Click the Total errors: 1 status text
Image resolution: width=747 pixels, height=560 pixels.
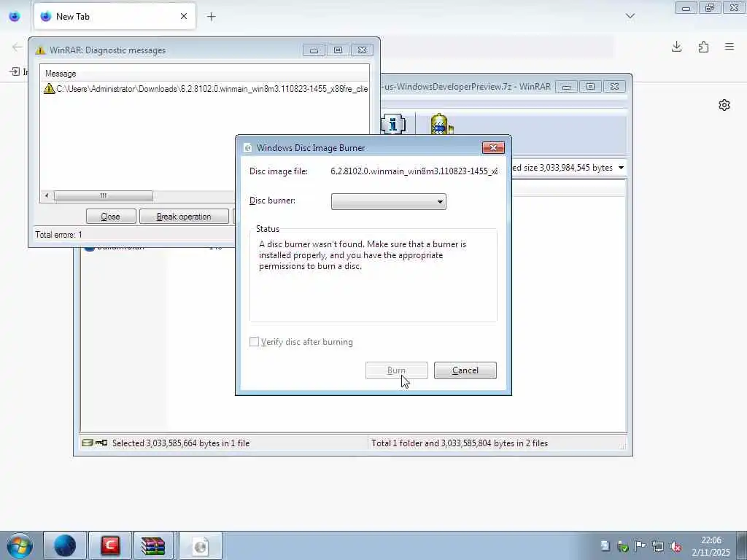[58, 235]
